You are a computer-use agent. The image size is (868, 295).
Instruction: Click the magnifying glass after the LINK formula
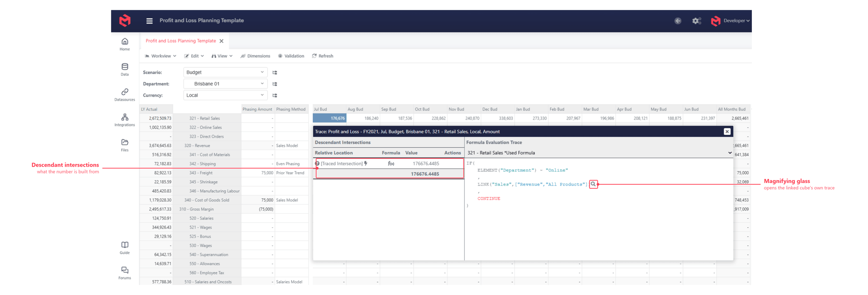pos(593,184)
